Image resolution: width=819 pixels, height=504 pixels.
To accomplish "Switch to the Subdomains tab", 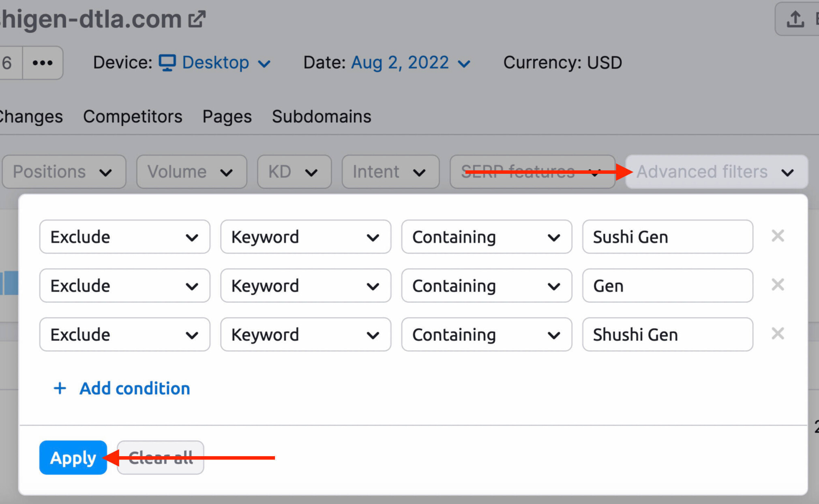I will (322, 117).
